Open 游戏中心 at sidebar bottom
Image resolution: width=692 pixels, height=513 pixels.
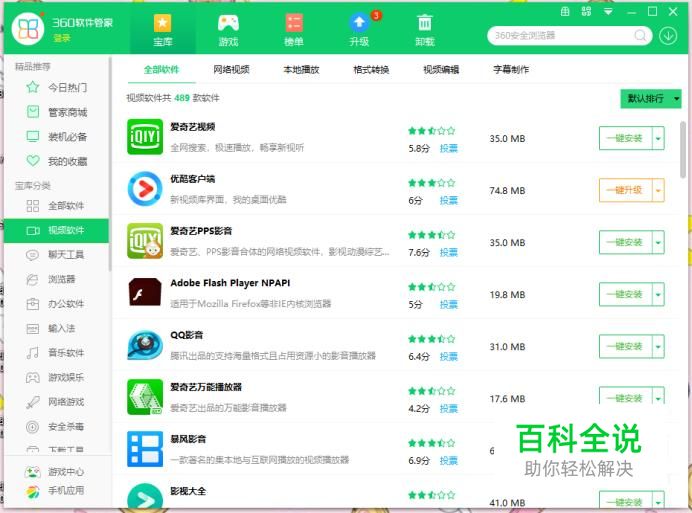[x=55, y=472]
